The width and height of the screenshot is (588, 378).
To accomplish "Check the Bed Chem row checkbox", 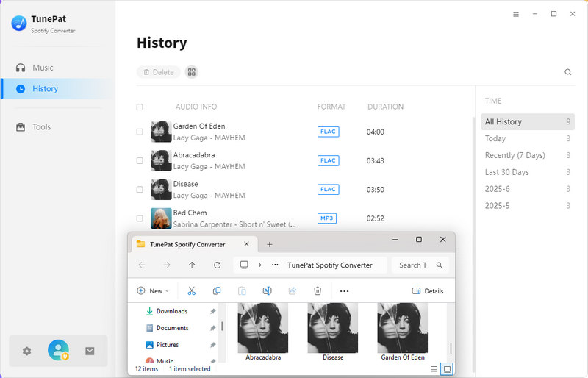I will click(x=140, y=218).
